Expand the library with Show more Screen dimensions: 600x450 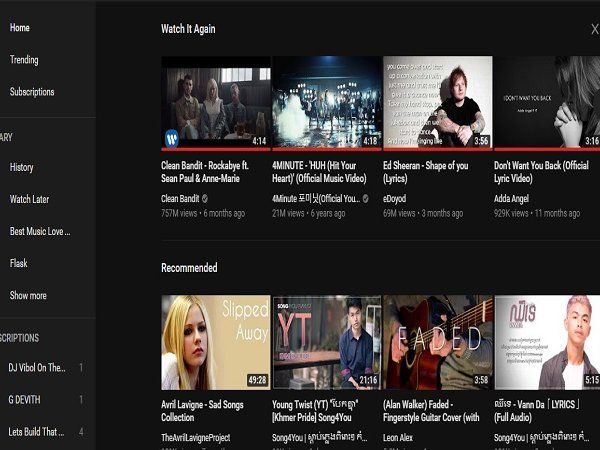28,295
